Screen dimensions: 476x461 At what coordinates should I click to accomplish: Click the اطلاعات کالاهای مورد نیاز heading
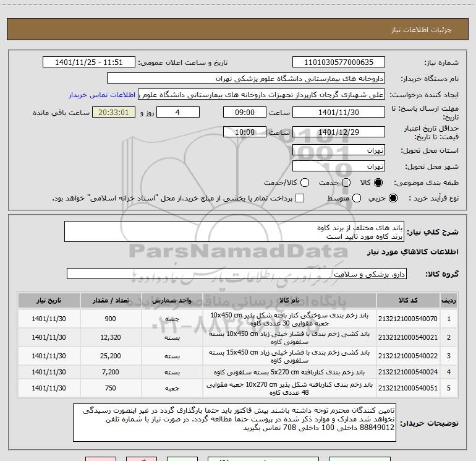413,252
